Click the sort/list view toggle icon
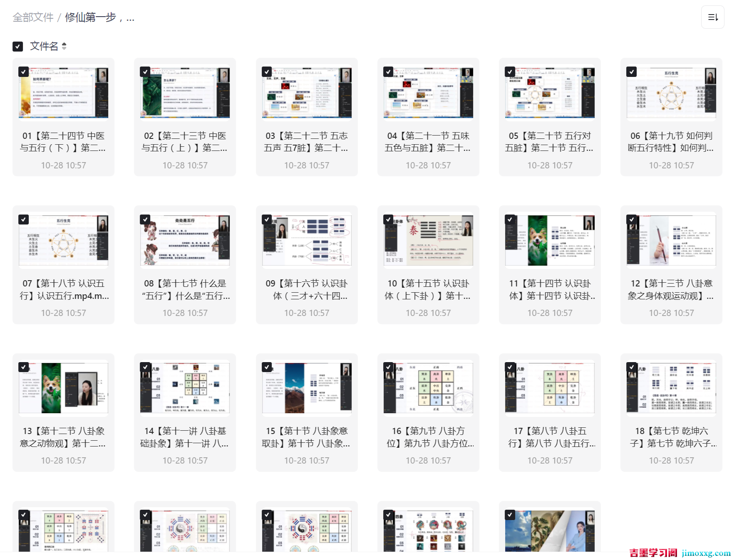The height and width of the screenshot is (560, 734). coord(712,17)
